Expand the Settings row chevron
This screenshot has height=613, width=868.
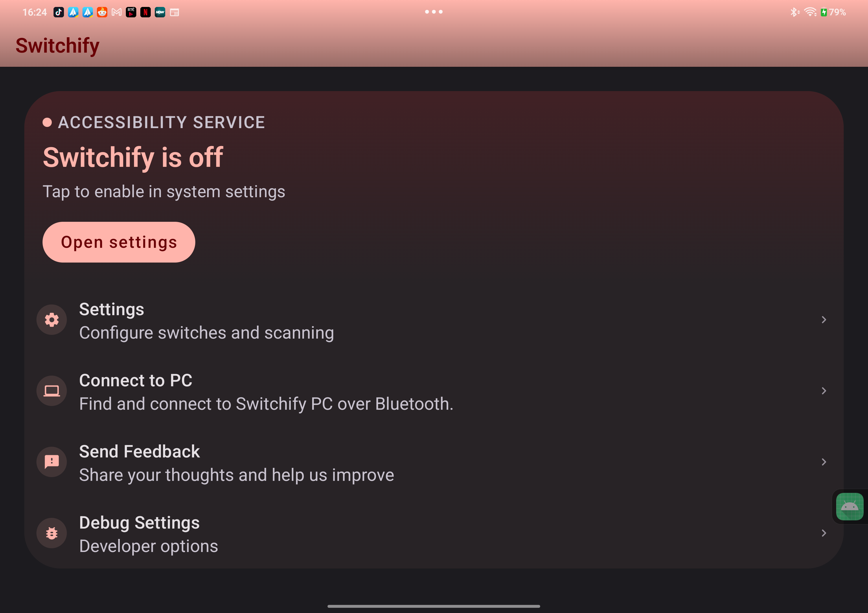click(824, 320)
